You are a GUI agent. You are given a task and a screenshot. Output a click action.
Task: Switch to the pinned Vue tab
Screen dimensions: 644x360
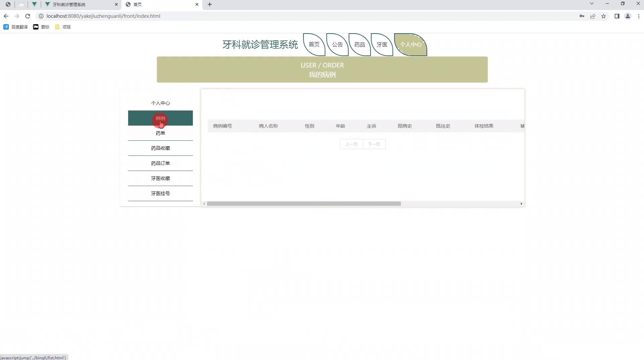click(34, 4)
